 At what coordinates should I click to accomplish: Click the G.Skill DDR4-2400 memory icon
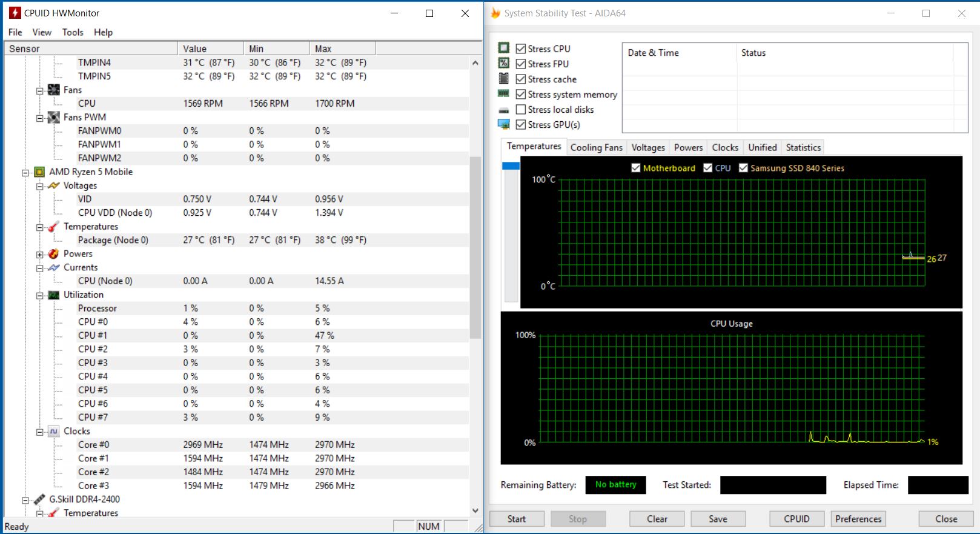(x=39, y=499)
